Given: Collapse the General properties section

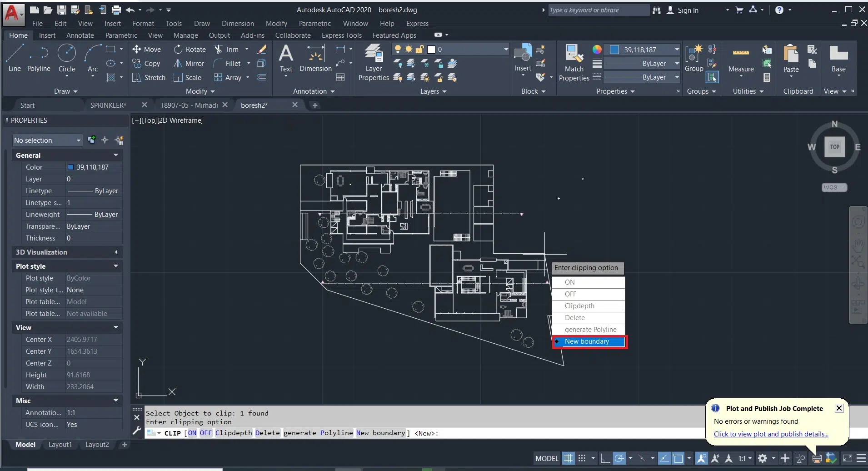Looking at the screenshot, I should point(116,155).
